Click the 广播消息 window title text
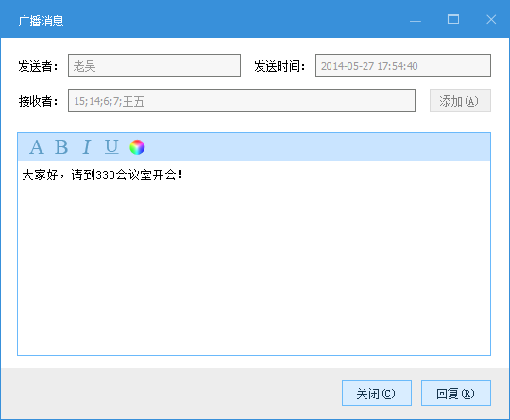The height and width of the screenshot is (420, 510). coord(41,21)
